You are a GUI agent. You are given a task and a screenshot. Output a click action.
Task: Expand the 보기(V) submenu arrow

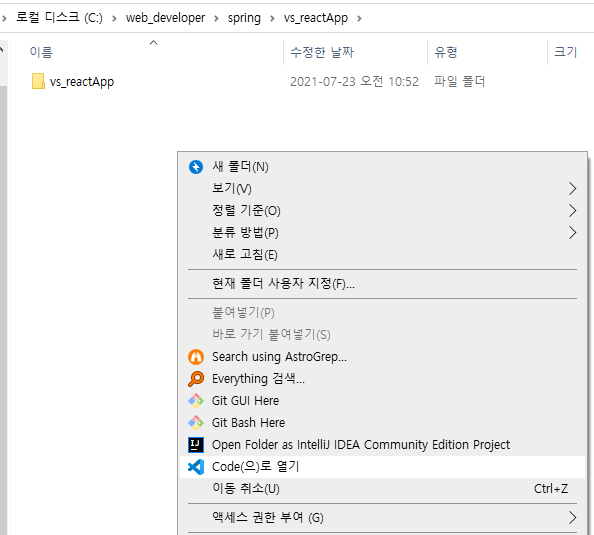pyautogui.click(x=572, y=189)
